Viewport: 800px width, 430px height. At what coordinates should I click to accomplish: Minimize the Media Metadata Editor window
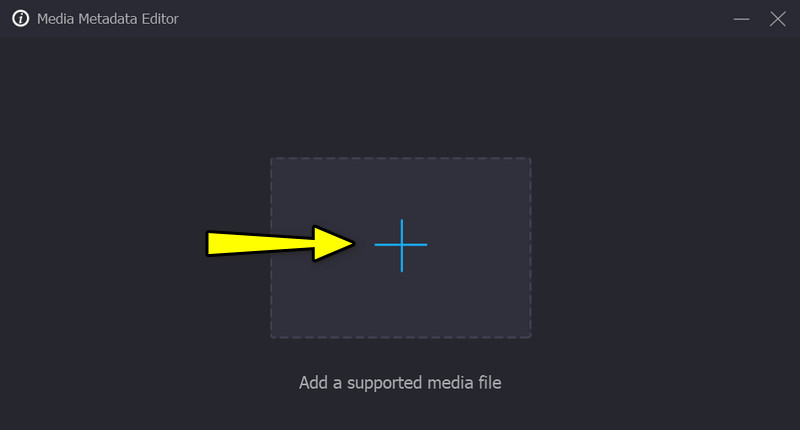point(741,19)
